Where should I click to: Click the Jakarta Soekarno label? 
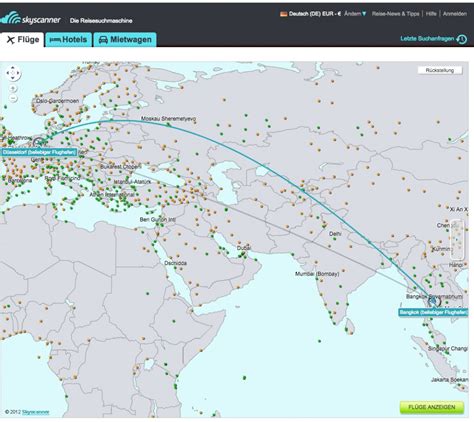[449, 380]
